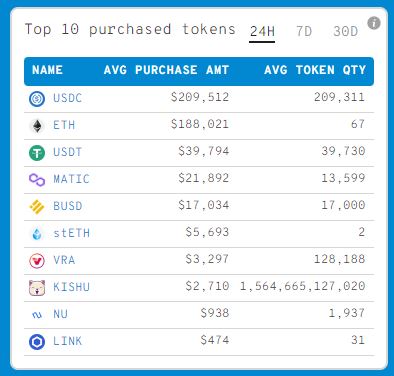Click the KISHU dog icon
This screenshot has width=394, height=376.
(37, 288)
